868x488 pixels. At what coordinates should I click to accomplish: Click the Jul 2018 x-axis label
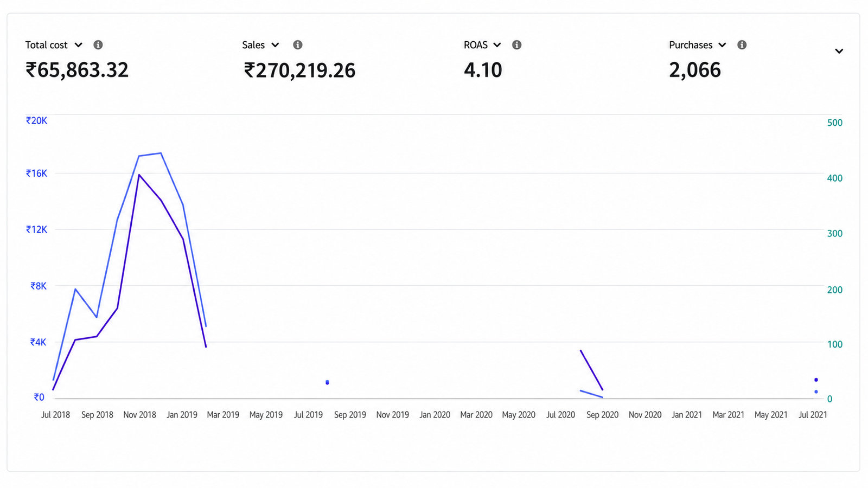[55, 415]
